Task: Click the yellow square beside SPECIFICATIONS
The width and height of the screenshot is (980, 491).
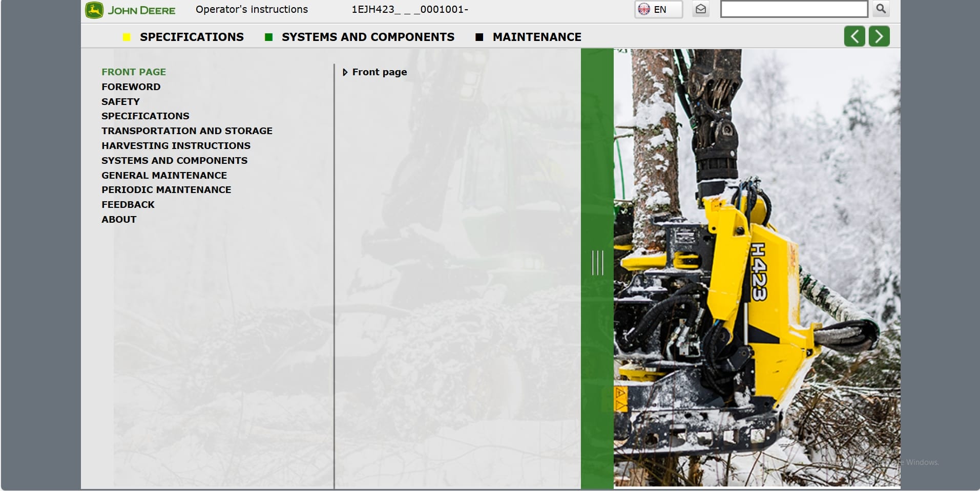Action: click(x=127, y=37)
